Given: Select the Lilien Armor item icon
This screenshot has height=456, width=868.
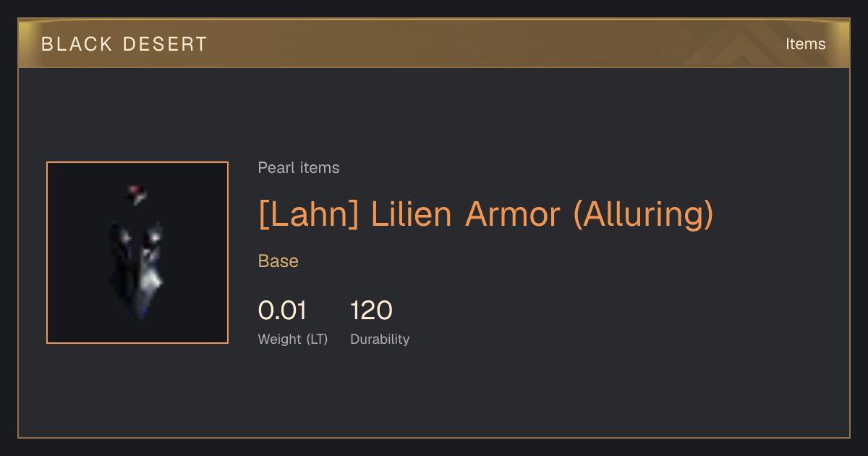Looking at the screenshot, I should pyautogui.click(x=137, y=253).
